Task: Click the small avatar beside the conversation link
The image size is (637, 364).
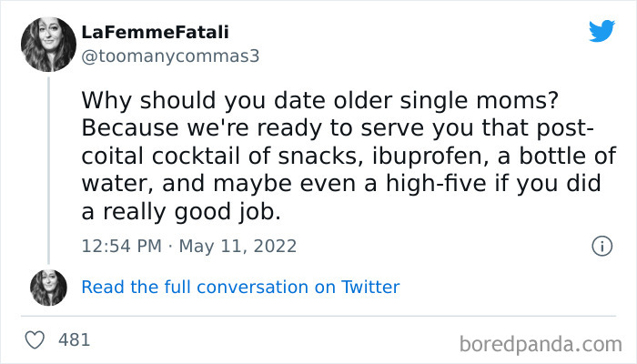Action: click(48, 287)
